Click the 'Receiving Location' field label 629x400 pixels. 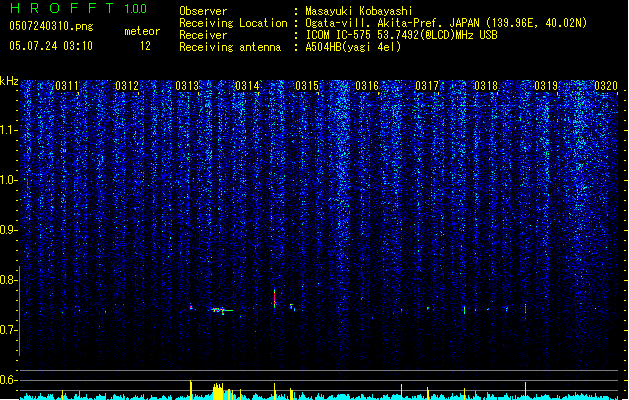click(233, 23)
